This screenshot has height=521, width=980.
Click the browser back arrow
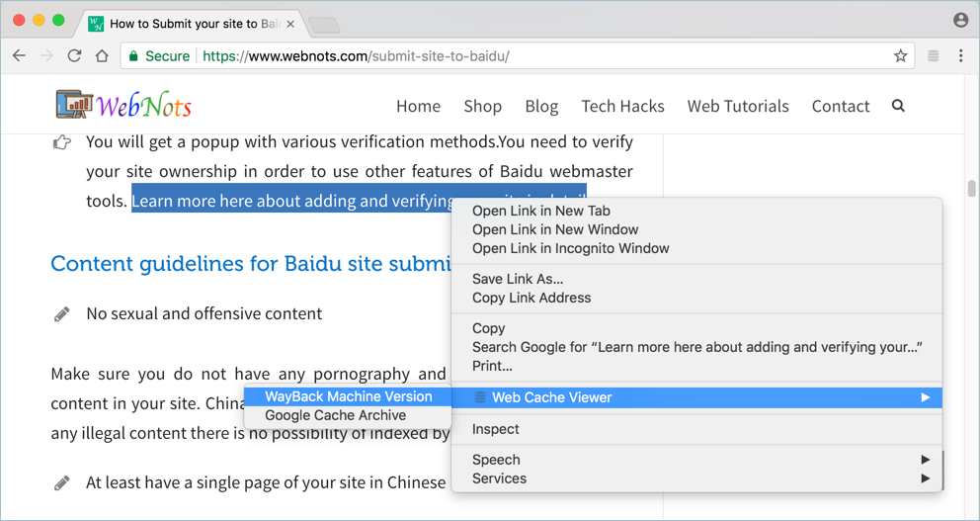pos(19,56)
